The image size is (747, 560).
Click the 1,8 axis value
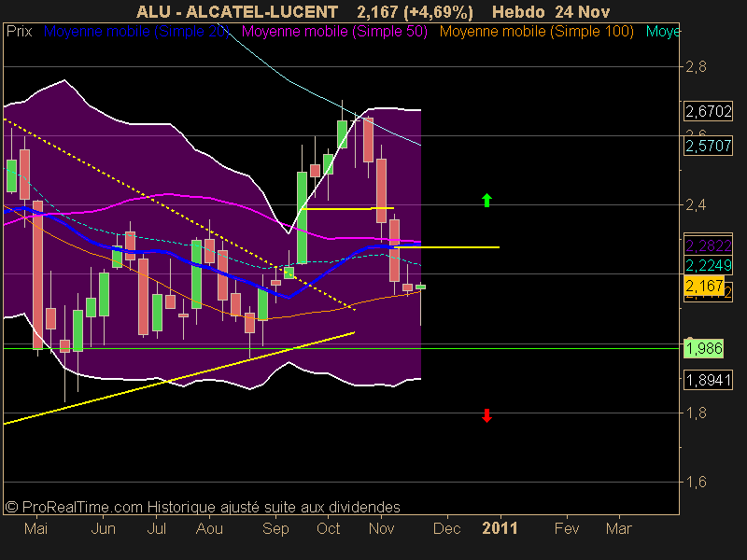click(696, 413)
